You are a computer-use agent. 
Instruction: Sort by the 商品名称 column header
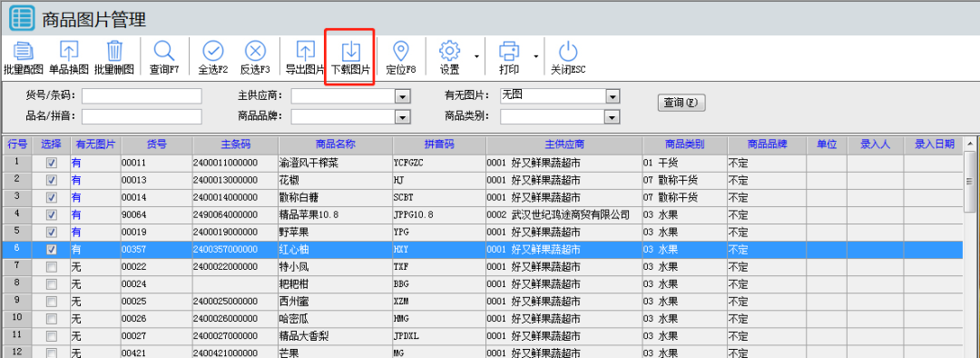(336, 144)
